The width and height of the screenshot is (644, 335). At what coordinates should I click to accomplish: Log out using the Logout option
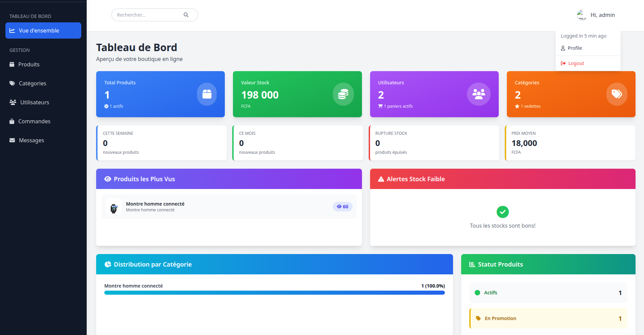(x=576, y=63)
